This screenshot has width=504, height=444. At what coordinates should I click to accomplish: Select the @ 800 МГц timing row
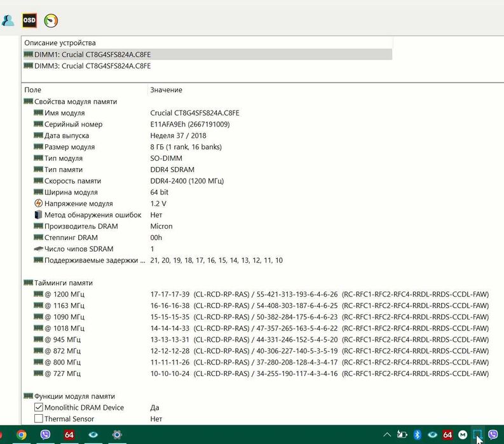pyautogui.click(x=261, y=363)
